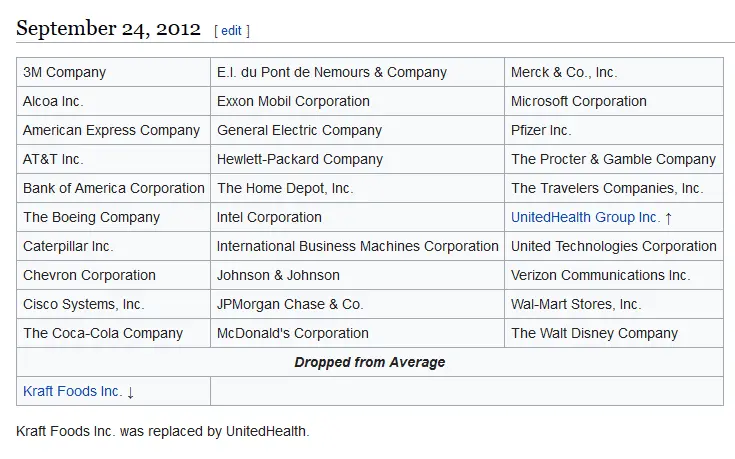Click the September 24, 2012 section heading
This screenshot has width=735, height=459.
[108, 28]
